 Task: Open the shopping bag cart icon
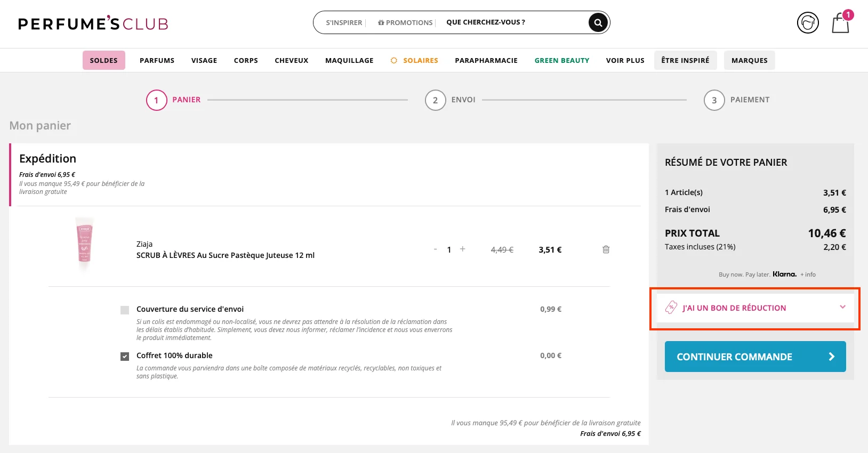point(841,22)
